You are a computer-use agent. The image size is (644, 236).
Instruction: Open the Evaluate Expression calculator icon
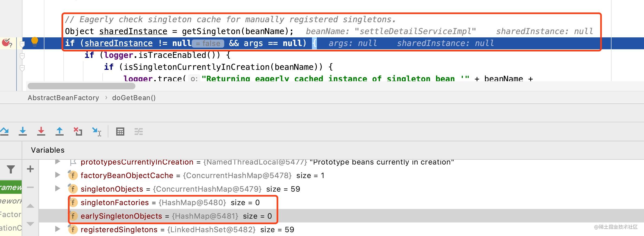point(120,132)
